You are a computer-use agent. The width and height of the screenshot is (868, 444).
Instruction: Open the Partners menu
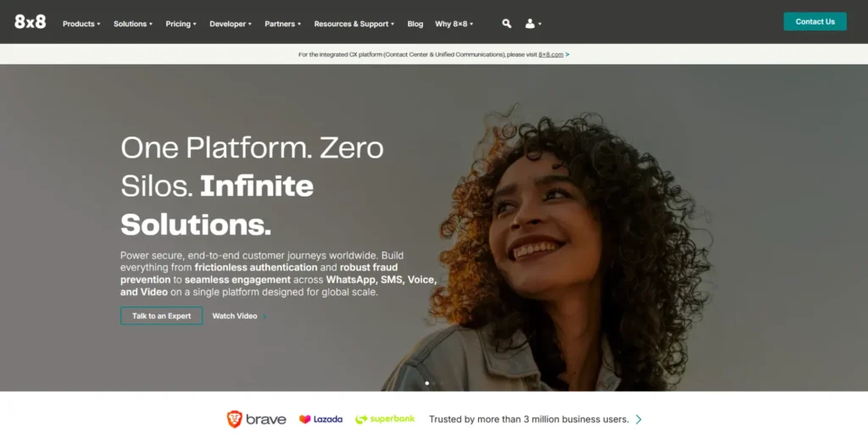[283, 24]
